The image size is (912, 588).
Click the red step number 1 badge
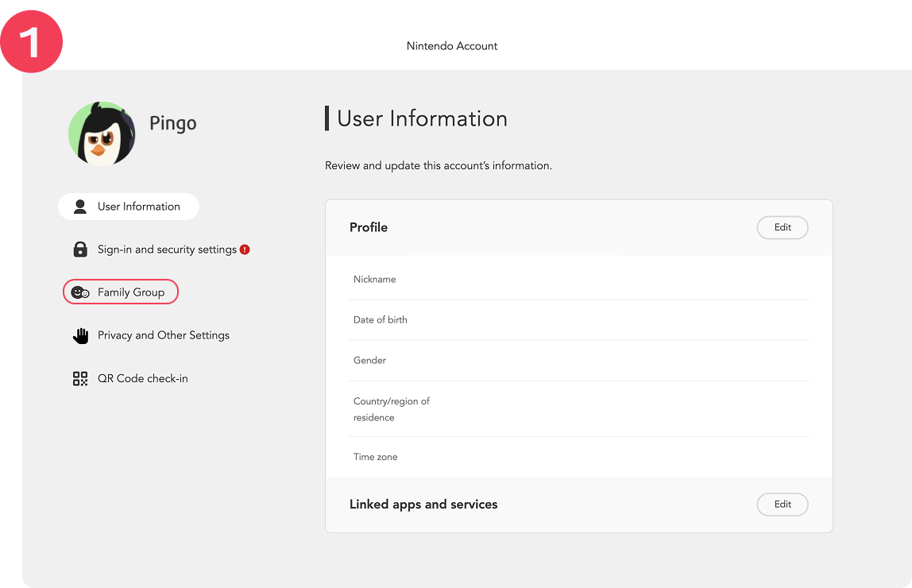[31, 41]
